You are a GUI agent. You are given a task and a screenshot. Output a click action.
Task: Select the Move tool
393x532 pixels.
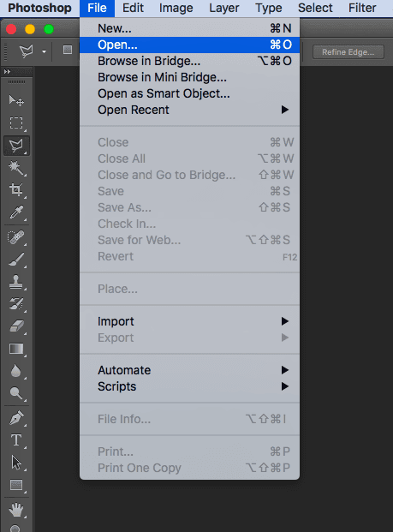tap(16, 100)
